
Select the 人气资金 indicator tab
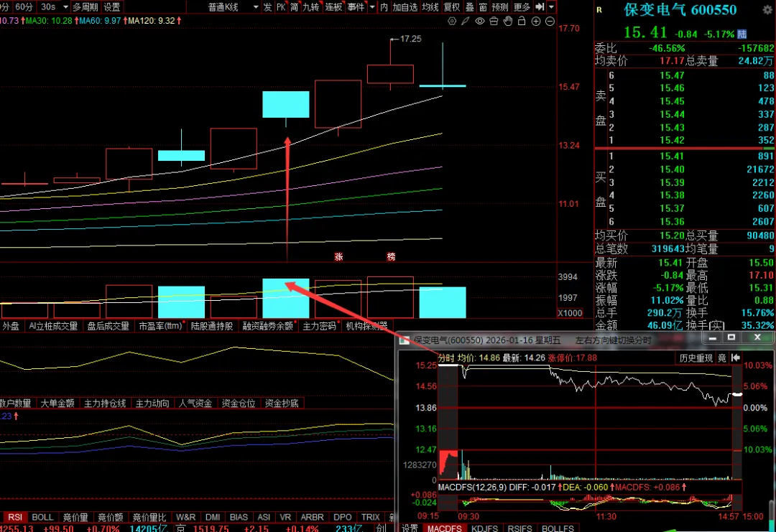pos(195,403)
